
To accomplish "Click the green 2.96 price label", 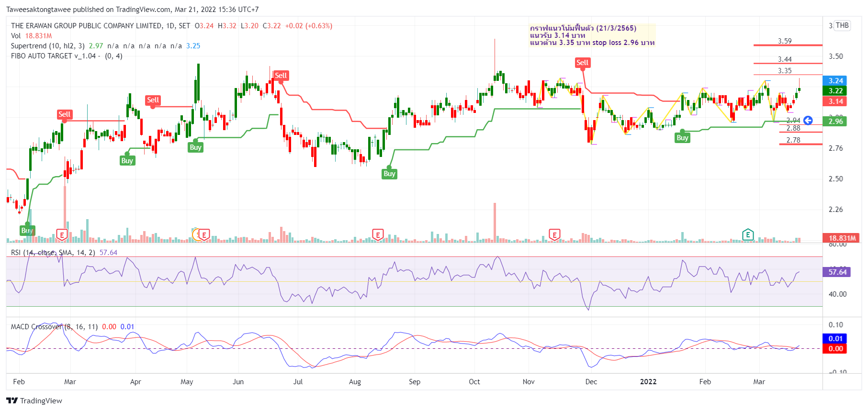I will (835, 122).
